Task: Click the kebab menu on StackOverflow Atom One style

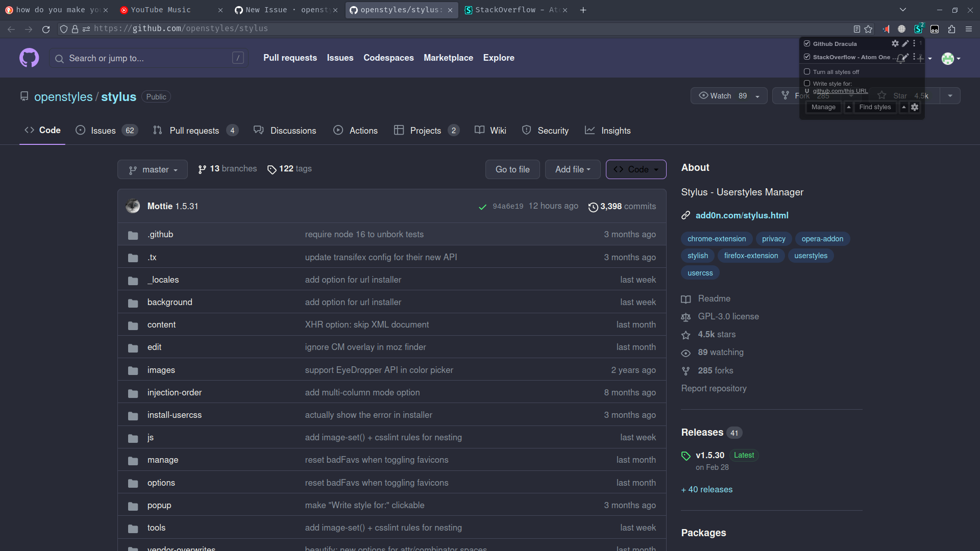Action: click(x=914, y=58)
